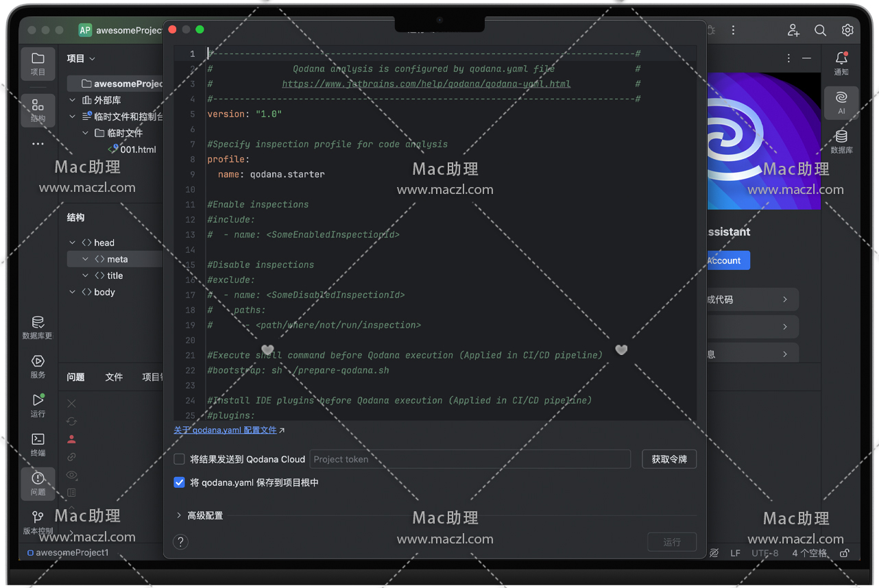Open the Notifications panel bell icon
Viewport: 879px width, 588px height.
[x=841, y=63]
